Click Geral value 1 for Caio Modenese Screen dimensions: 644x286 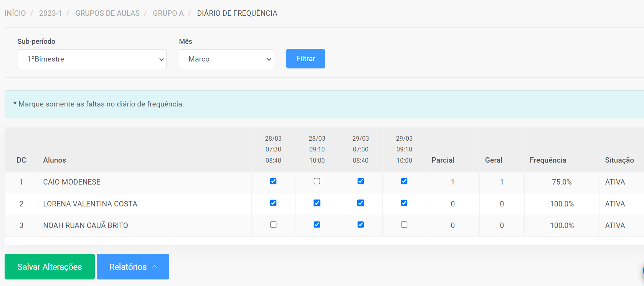[x=502, y=182]
